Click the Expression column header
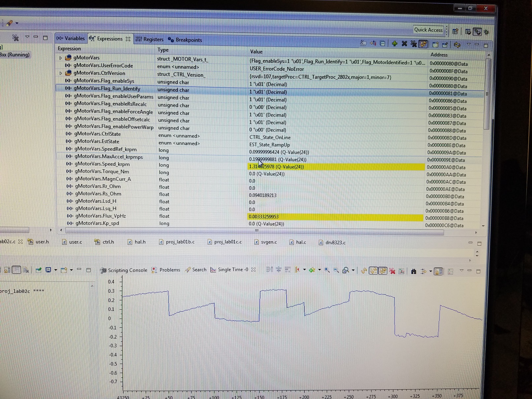The height and width of the screenshot is (399, 532). coord(69,48)
